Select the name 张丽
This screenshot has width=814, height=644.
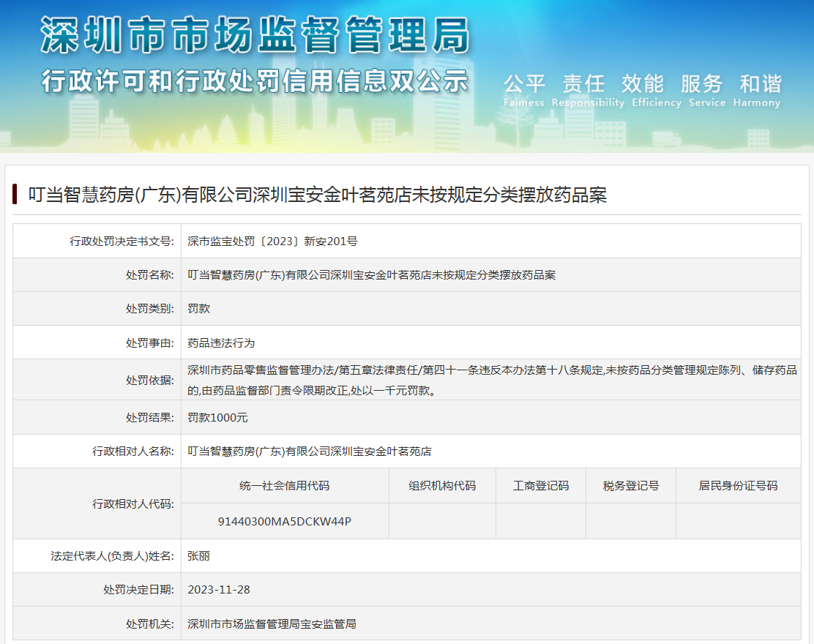pos(199,556)
